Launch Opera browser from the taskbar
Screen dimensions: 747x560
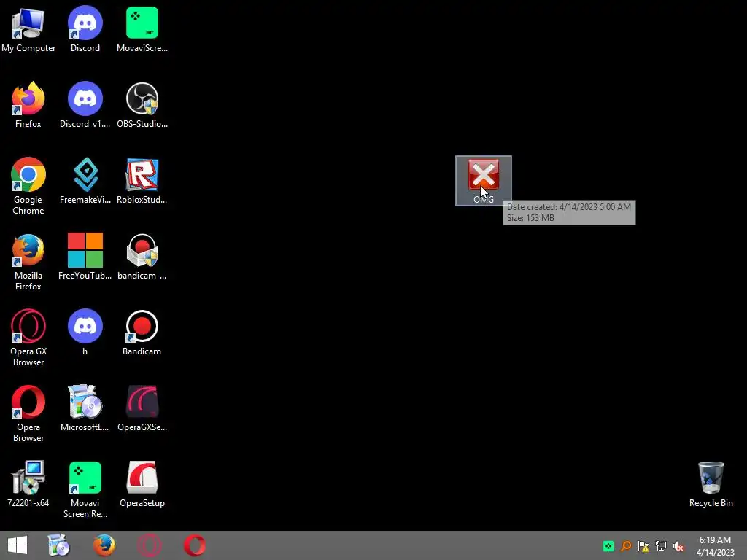pyautogui.click(x=194, y=545)
